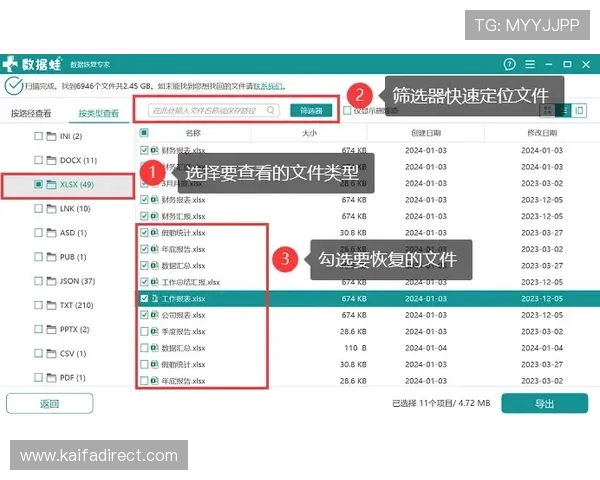
Task: Click the search magnifier icon
Action: point(273,110)
